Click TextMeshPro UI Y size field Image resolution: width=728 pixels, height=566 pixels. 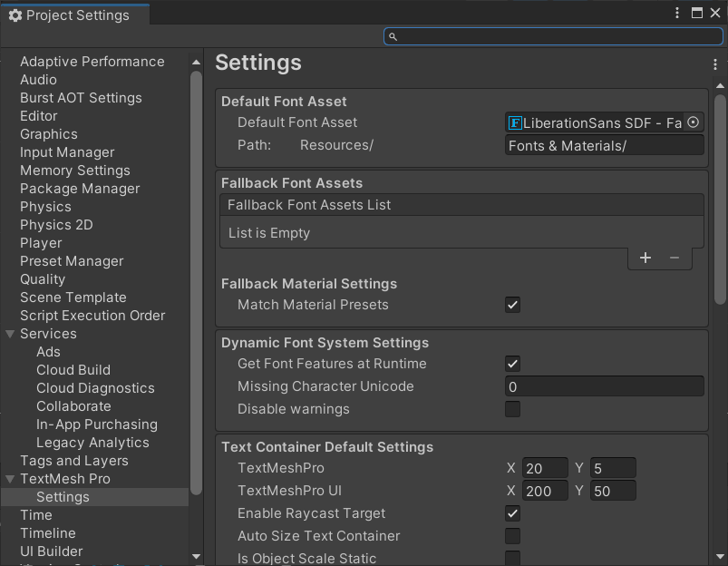[613, 491]
